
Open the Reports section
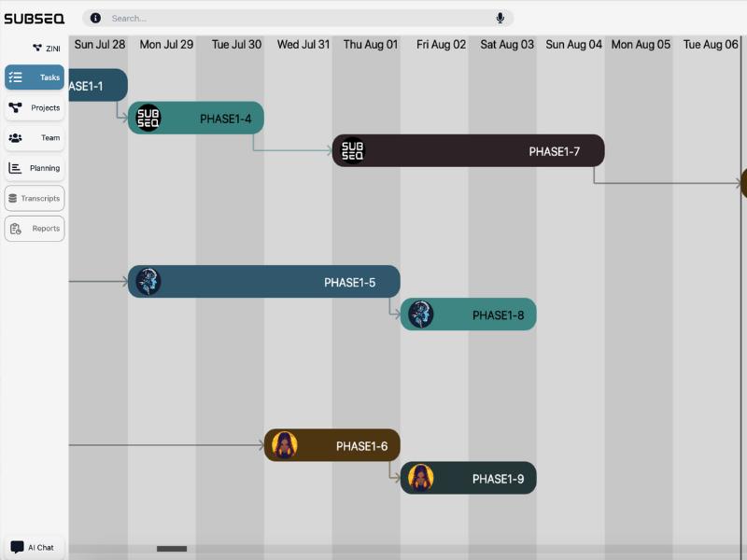(35, 229)
